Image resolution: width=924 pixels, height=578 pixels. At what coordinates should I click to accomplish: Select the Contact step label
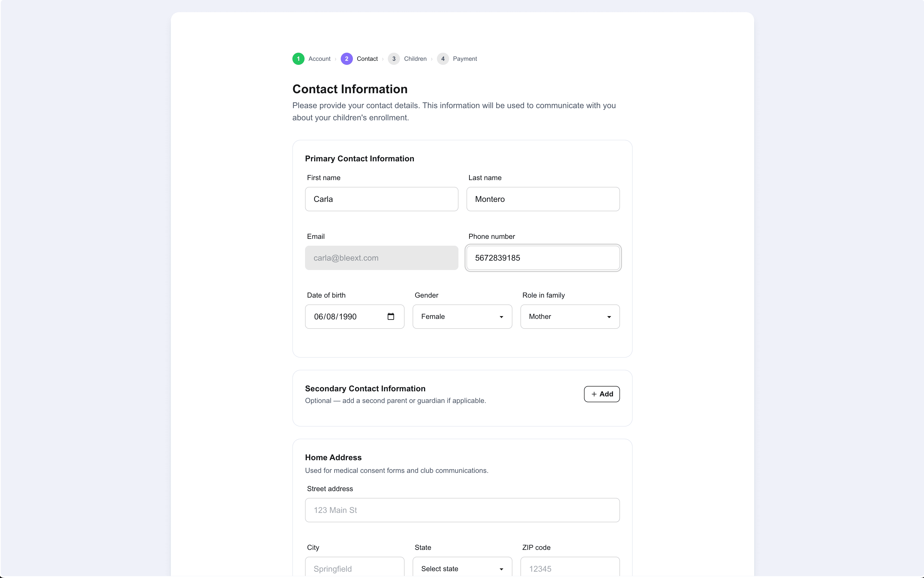point(367,59)
